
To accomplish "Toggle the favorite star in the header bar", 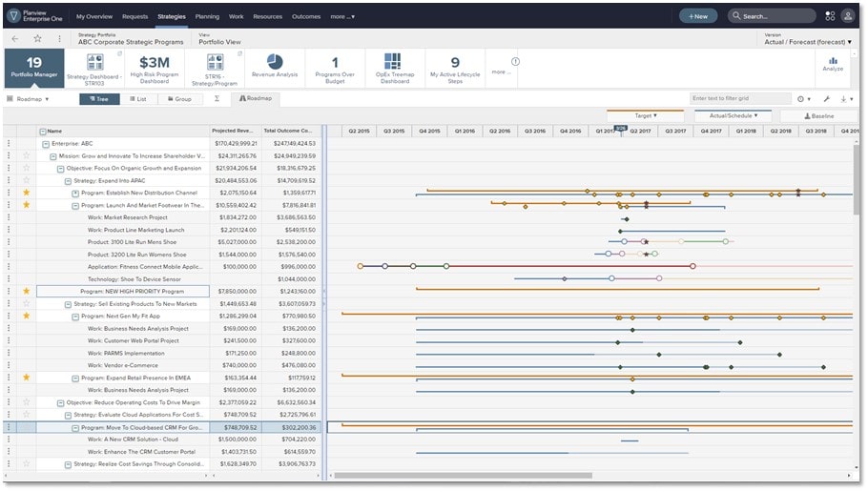I will 37,39.
